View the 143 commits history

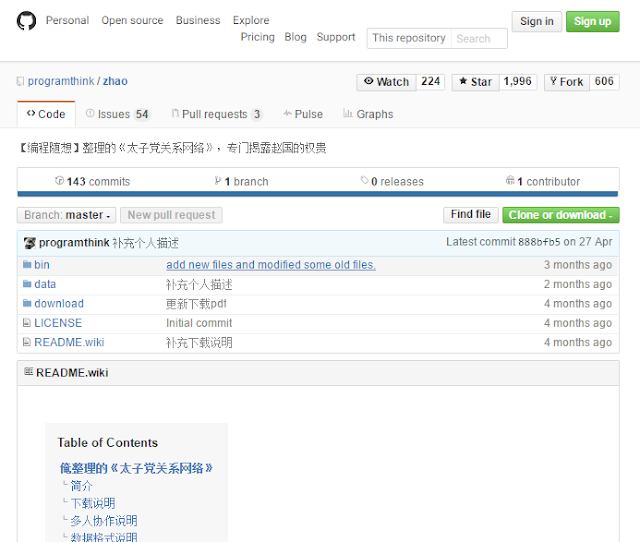pyautogui.click(x=93, y=181)
